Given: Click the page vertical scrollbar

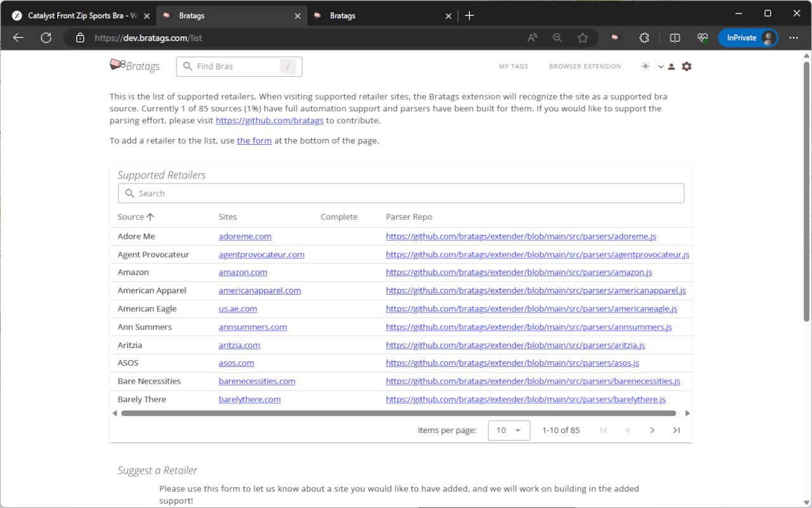Looking at the screenshot, I should click(806, 190).
